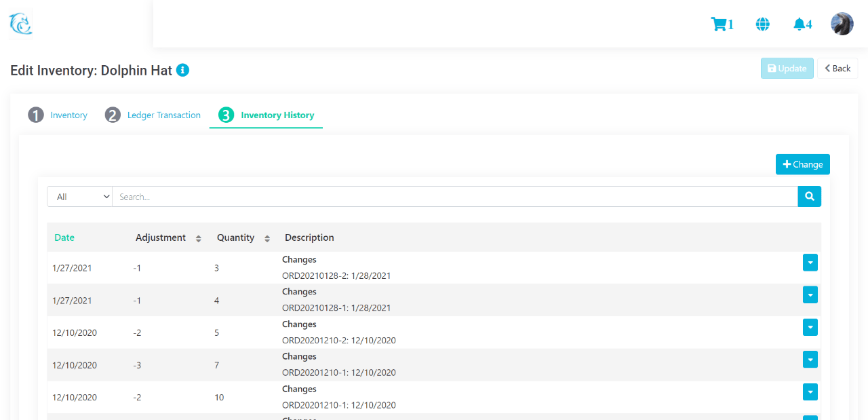Click the Edit Inventory: Dolphin Hat heading
The width and height of the screenshot is (868, 420).
pyautogui.click(x=92, y=70)
